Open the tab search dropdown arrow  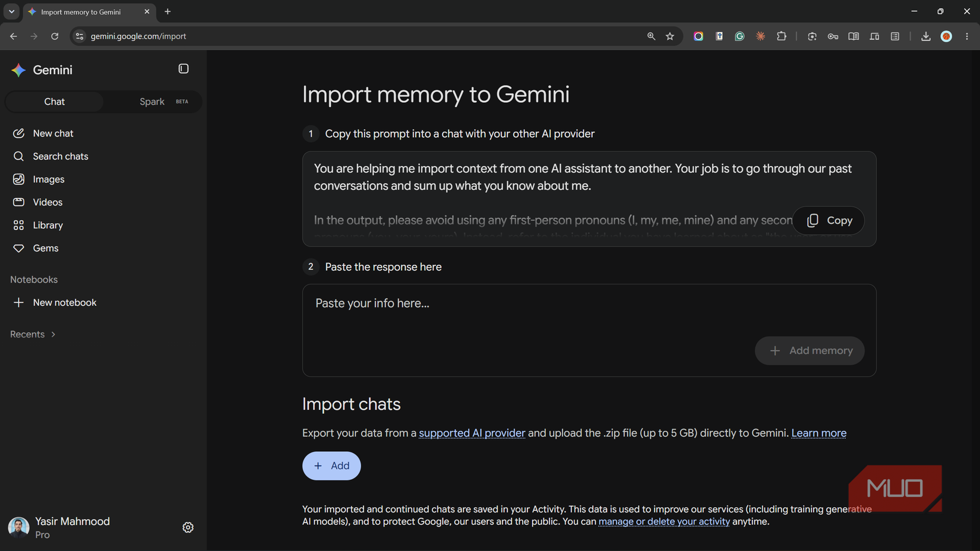11,11
